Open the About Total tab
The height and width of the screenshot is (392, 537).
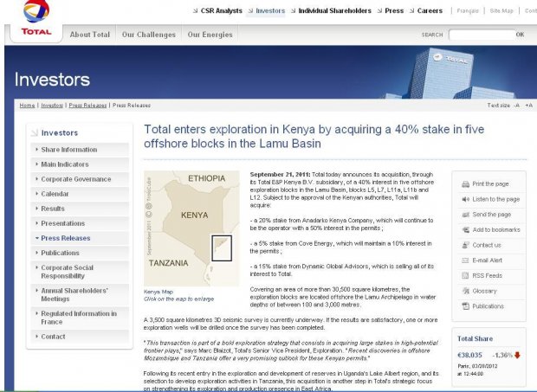(x=90, y=35)
